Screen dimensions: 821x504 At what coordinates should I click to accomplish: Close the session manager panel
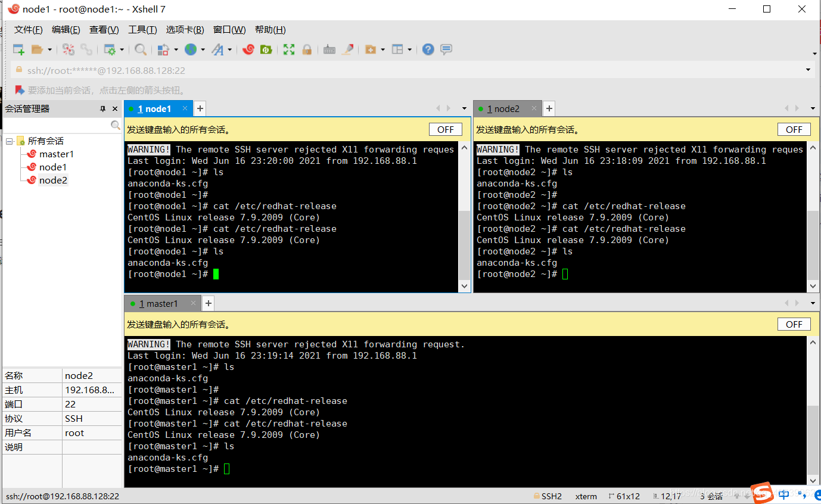click(x=115, y=109)
